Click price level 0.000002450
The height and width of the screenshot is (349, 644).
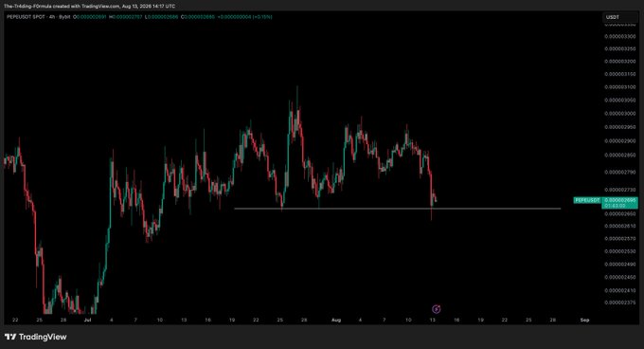pos(620,277)
